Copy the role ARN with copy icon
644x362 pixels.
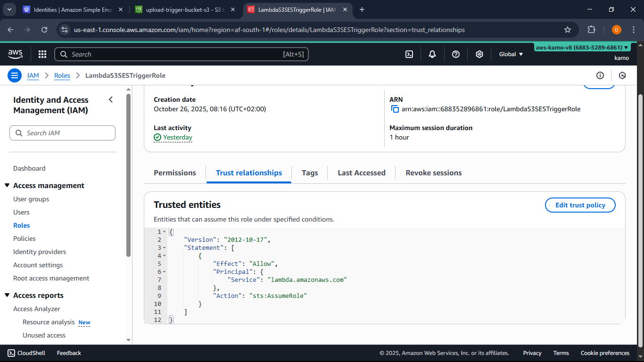pos(395,109)
